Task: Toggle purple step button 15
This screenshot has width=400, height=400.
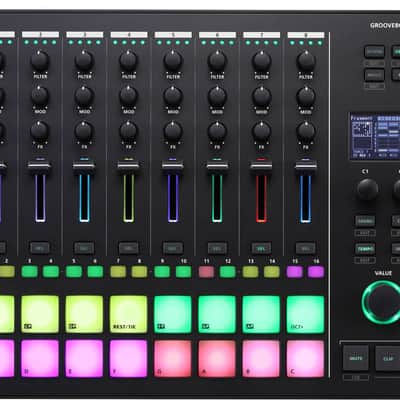Action: 295,272
